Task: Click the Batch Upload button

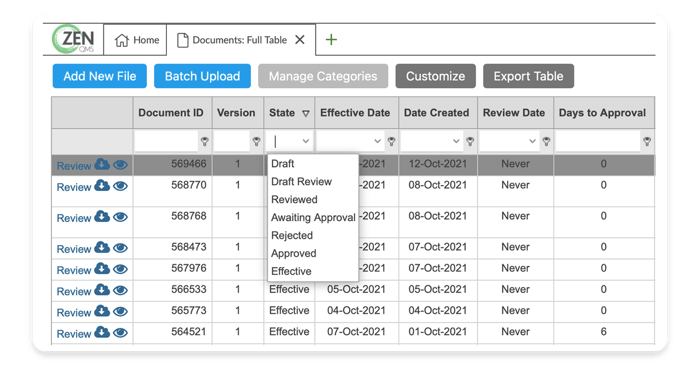Action: click(x=202, y=76)
